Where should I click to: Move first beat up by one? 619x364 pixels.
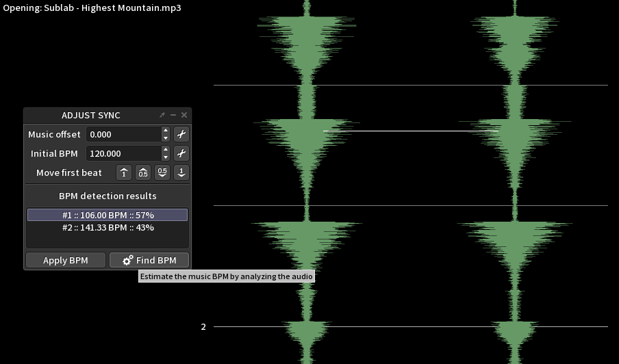[x=123, y=173]
